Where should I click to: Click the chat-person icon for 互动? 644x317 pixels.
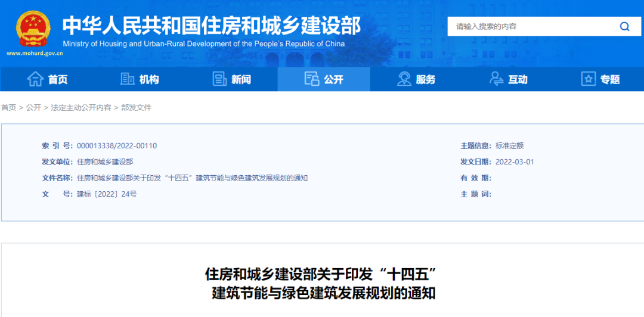pyautogui.click(x=497, y=79)
